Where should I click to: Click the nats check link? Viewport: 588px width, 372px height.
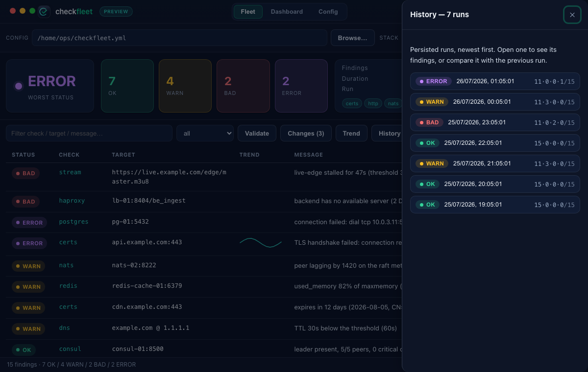pos(66,265)
